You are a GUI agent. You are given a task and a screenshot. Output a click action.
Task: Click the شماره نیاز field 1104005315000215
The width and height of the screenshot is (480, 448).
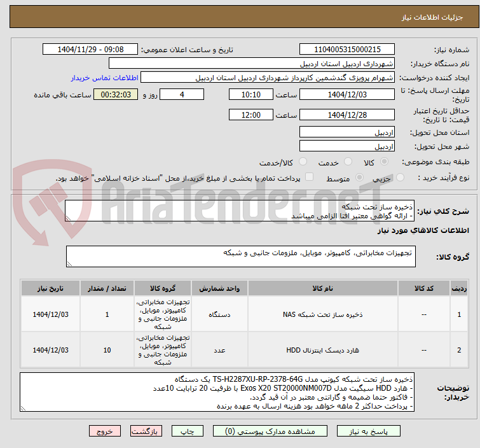click(347, 50)
